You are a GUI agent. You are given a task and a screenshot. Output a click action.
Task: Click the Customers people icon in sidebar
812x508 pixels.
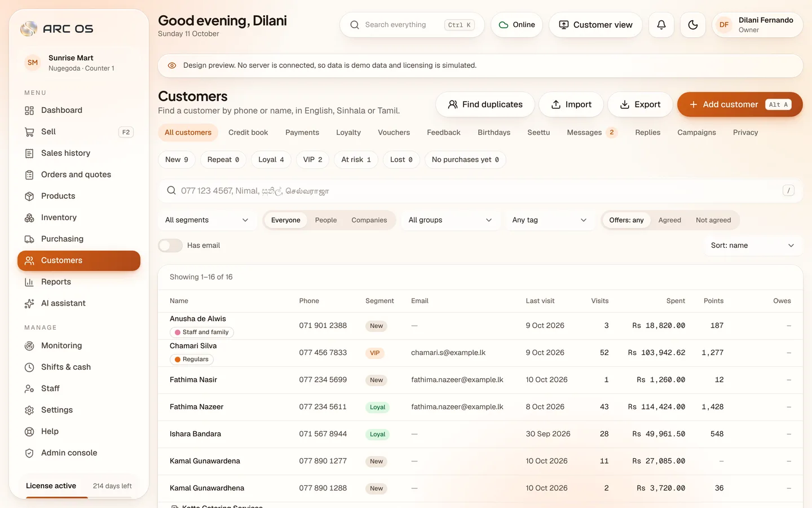tap(29, 260)
